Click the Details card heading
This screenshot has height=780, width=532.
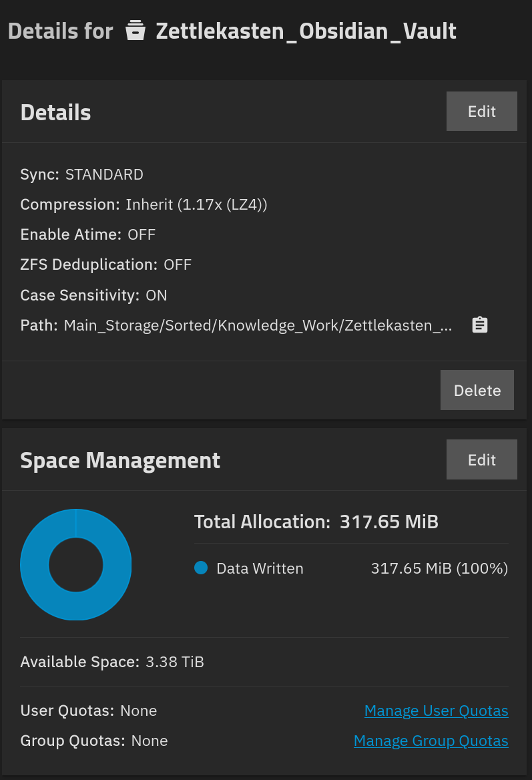pos(55,112)
